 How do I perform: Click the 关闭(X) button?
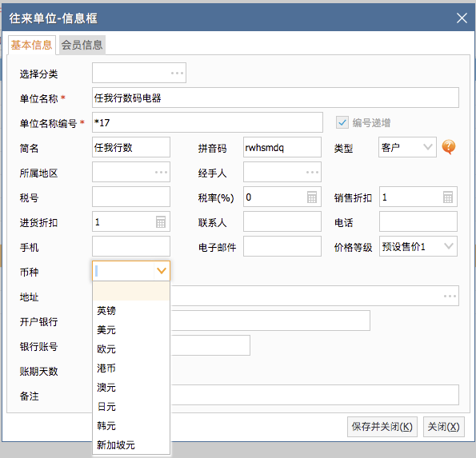(x=444, y=427)
